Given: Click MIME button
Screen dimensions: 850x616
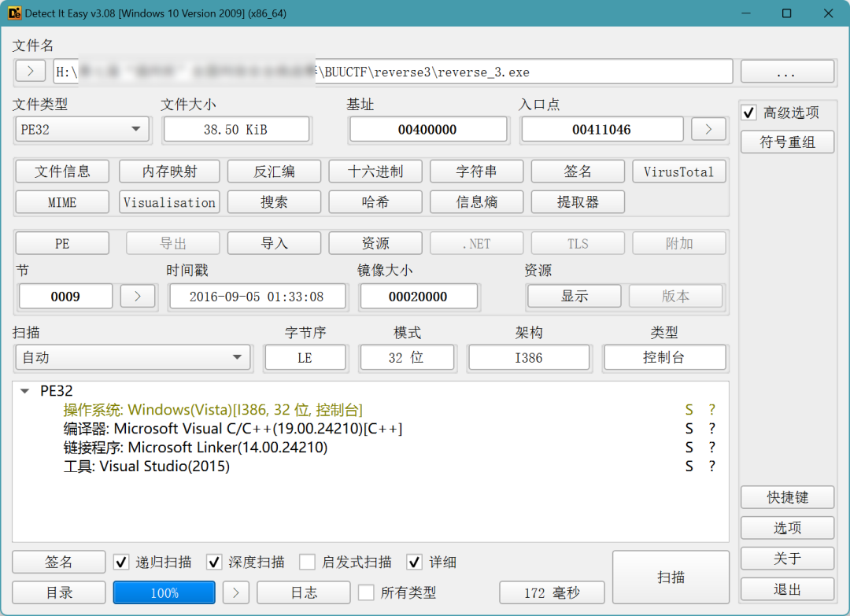Looking at the screenshot, I should click(62, 201).
